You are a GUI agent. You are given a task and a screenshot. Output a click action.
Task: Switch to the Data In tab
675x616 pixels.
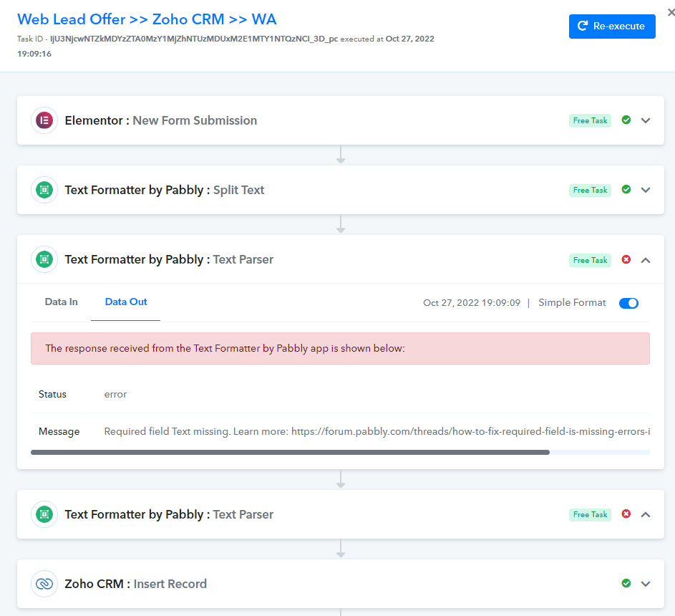click(61, 302)
